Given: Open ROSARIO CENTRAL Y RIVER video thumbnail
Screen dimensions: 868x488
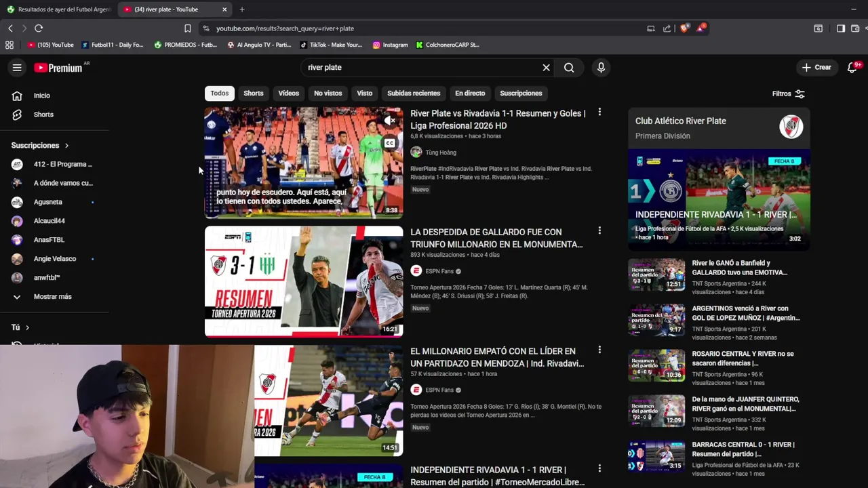Looking at the screenshot, I should 656,365.
